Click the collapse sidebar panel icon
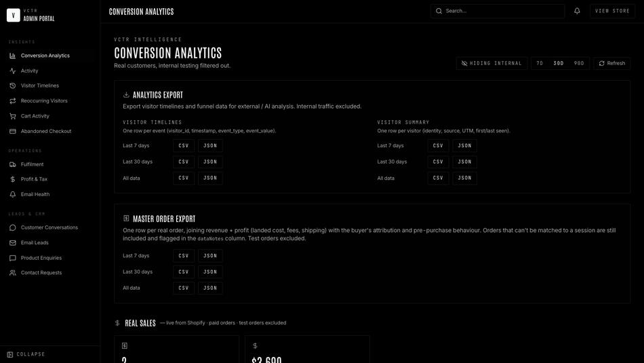 point(10,354)
